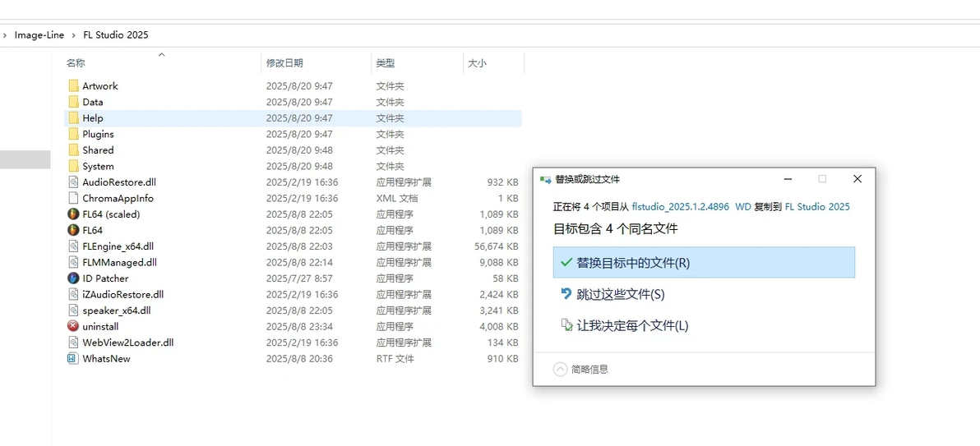Screen dimensions: 980x446
Task: Click the 4,008 KB size value
Action: point(499,326)
